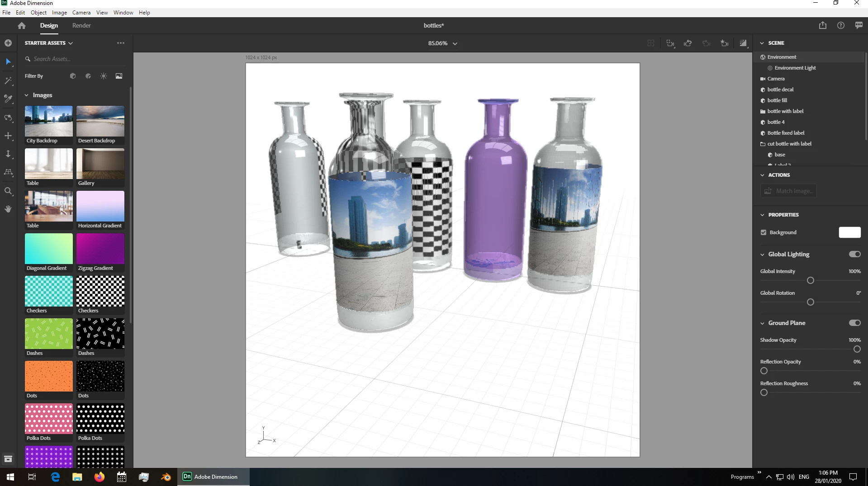The image size is (868, 486).
Task: Click the Home icon
Action: click(22, 26)
